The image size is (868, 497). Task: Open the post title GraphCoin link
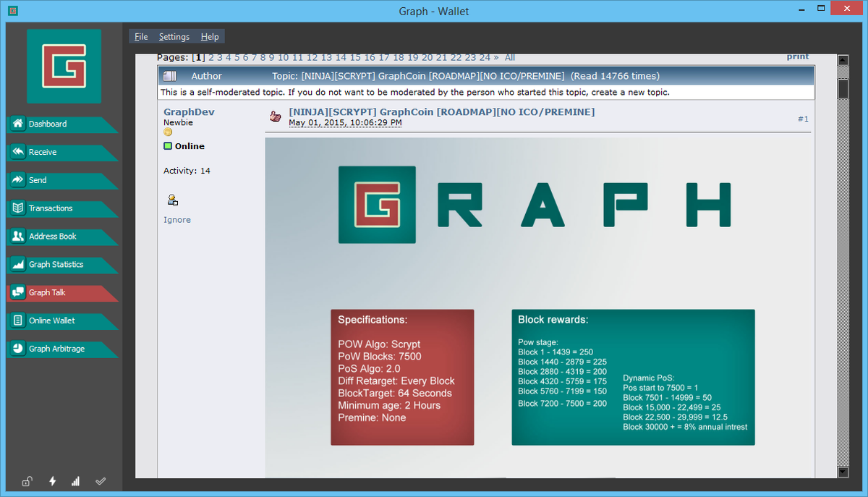(441, 112)
